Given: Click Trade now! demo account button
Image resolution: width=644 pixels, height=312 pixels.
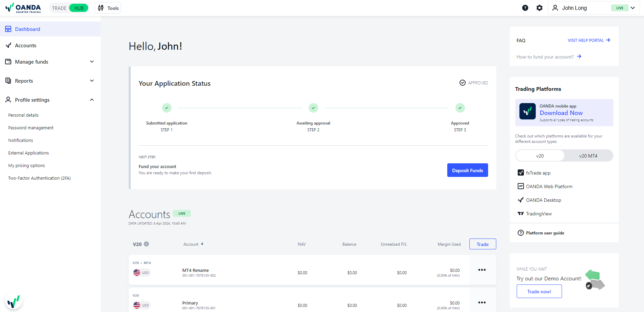Looking at the screenshot, I should [539, 292].
